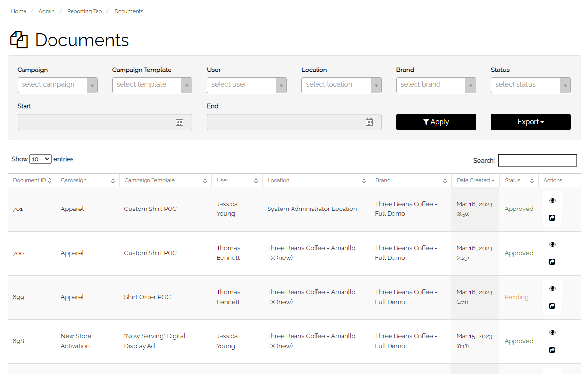The height and width of the screenshot is (374, 588).
Task: Sort by Status column arrows
Action: [532, 181]
